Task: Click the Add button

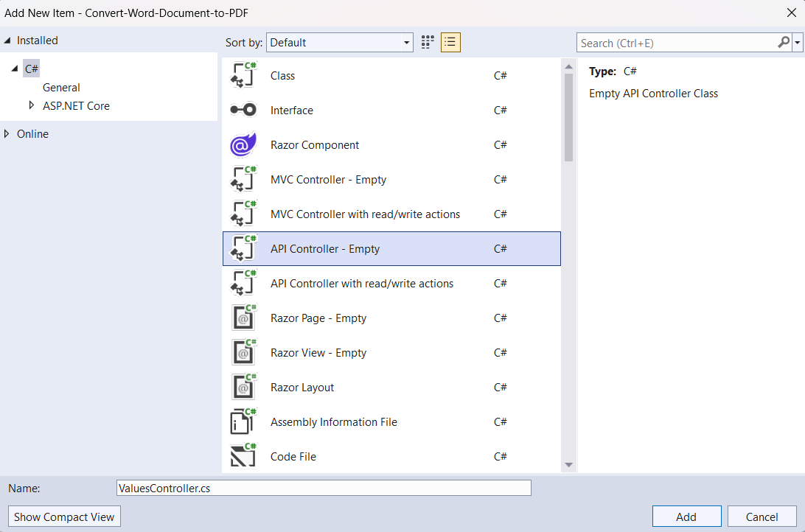Action: click(x=686, y=516)
